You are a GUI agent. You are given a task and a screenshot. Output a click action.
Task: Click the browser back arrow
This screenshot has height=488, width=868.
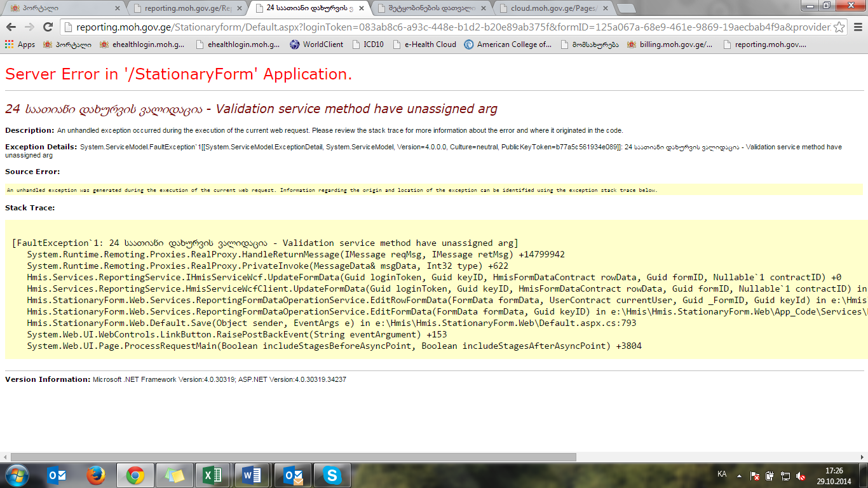11,27
